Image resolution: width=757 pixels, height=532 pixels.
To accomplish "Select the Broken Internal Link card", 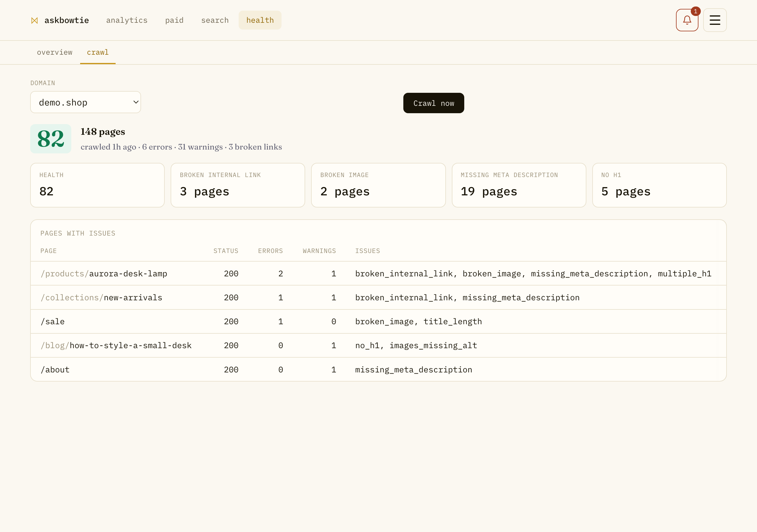I will click(x=238, y=185).
